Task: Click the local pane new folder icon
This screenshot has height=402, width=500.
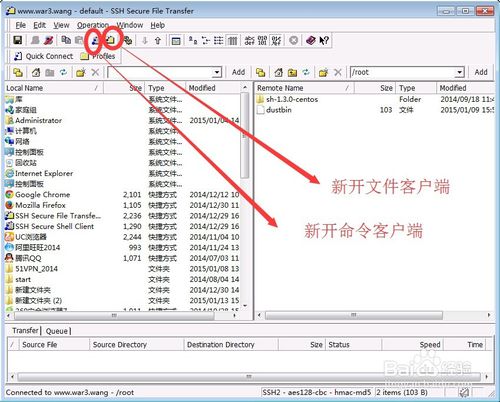Action: tap(81, 72)
